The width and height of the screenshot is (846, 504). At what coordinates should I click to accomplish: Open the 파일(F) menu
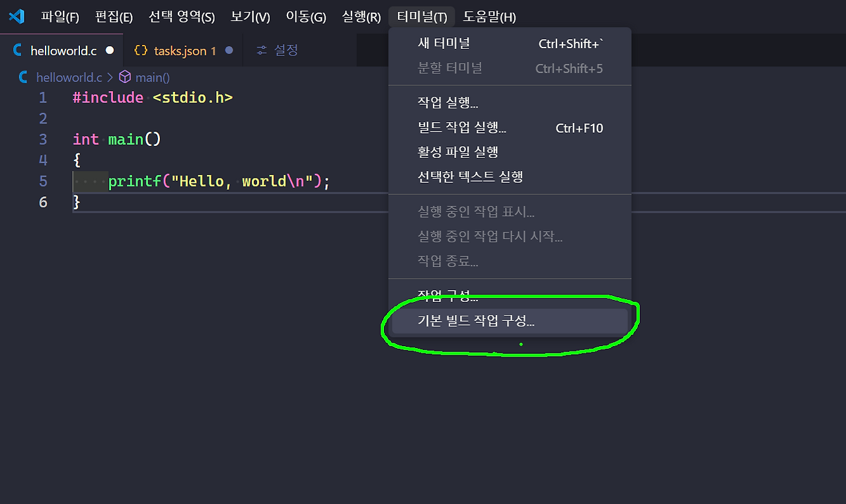coord(59,17)
